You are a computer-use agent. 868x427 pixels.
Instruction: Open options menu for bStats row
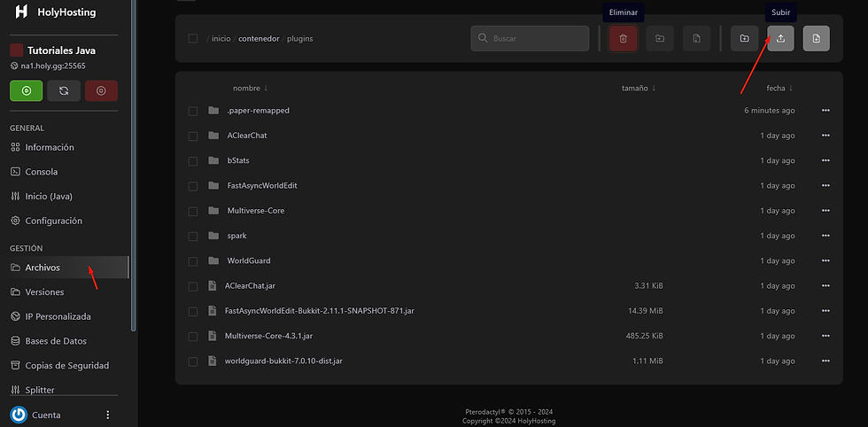825,160
